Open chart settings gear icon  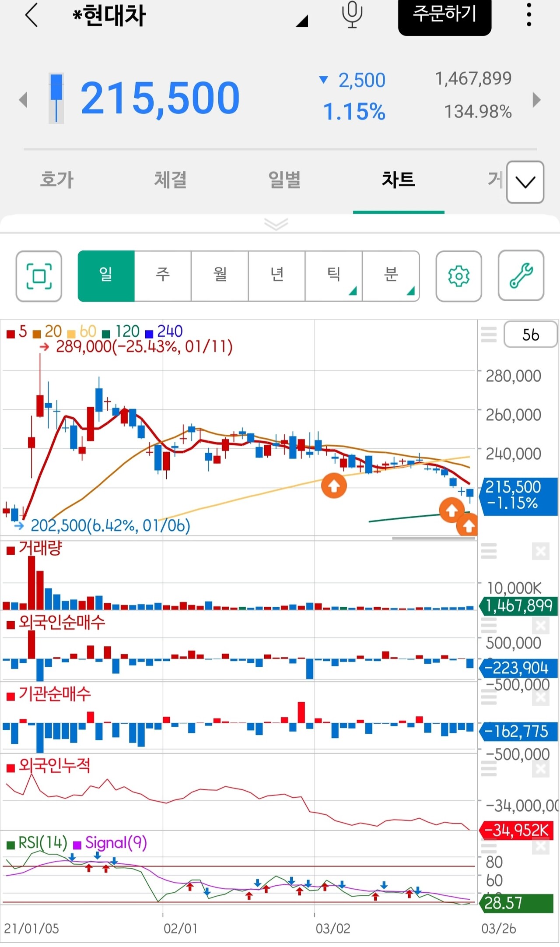(458, 276)
